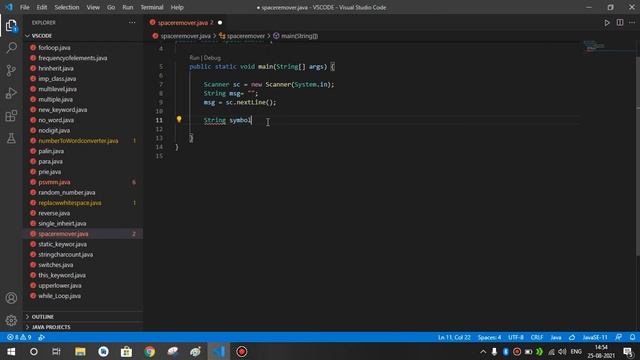Open the Help menu
Image resolution: width=640 pixels, height=360 pixels.
click(x=177, y=7)
